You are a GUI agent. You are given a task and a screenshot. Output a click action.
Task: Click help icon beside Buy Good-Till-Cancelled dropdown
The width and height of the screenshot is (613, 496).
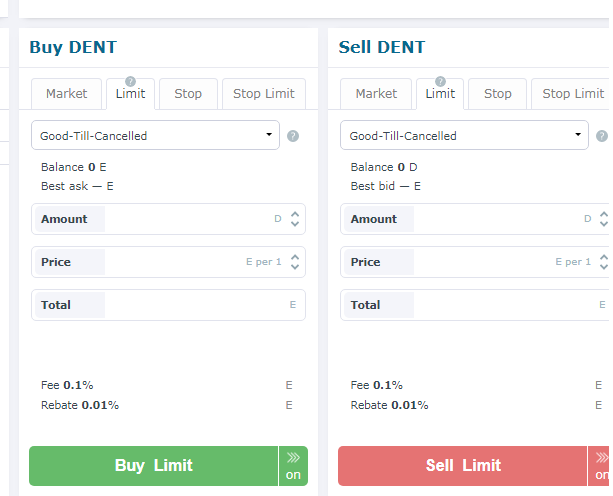click(293, 136)
